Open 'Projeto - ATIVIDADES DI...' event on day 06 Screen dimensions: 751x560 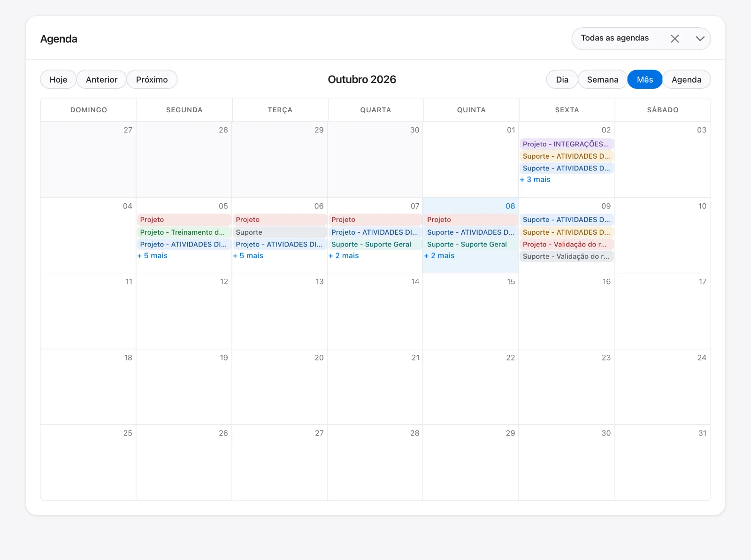[x=280, y=245]
